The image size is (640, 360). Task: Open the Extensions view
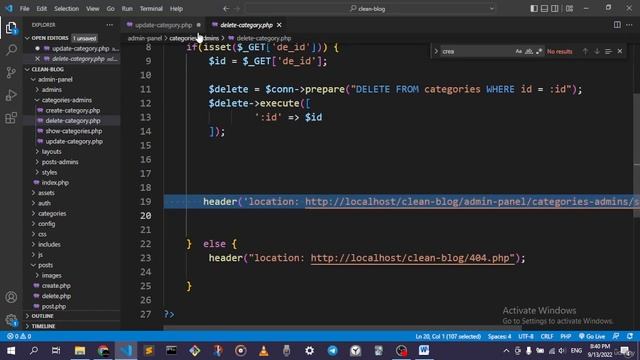point(11,118)
